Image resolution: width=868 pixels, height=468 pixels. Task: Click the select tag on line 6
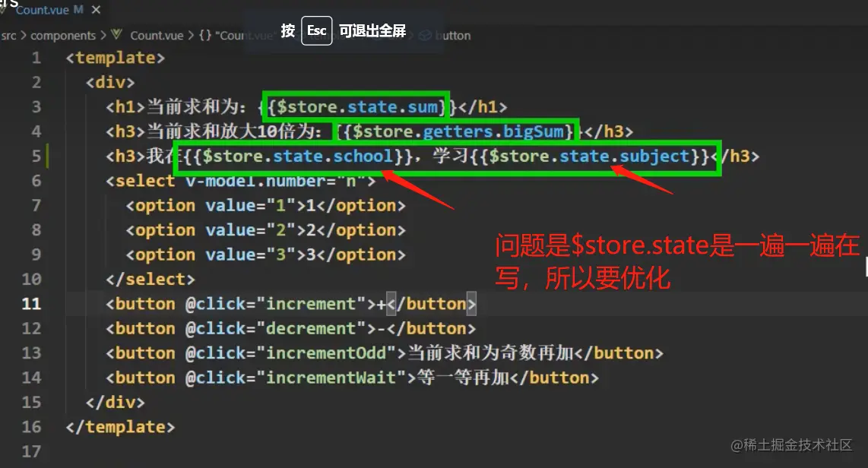[x=140, y=181]
